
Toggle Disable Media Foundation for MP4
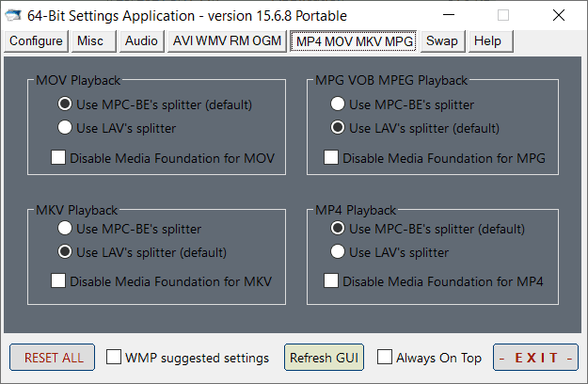coord(331,280)
